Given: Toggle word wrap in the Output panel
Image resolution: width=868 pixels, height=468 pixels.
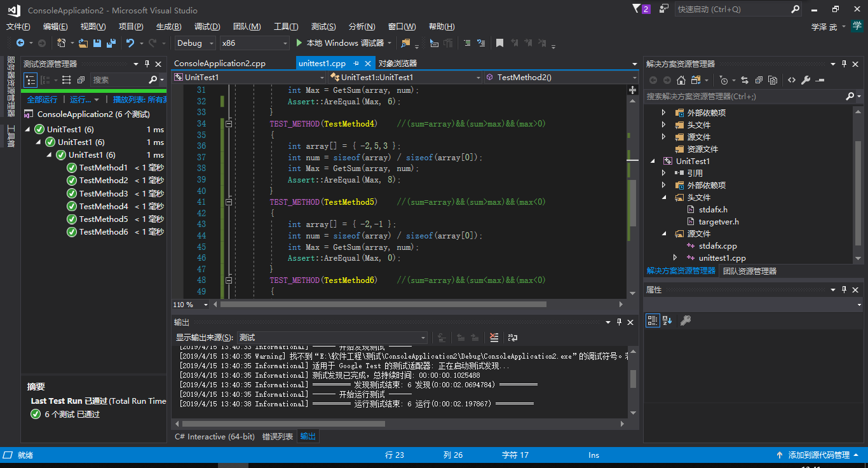Looking at the screenshot, I should [512, 338].
